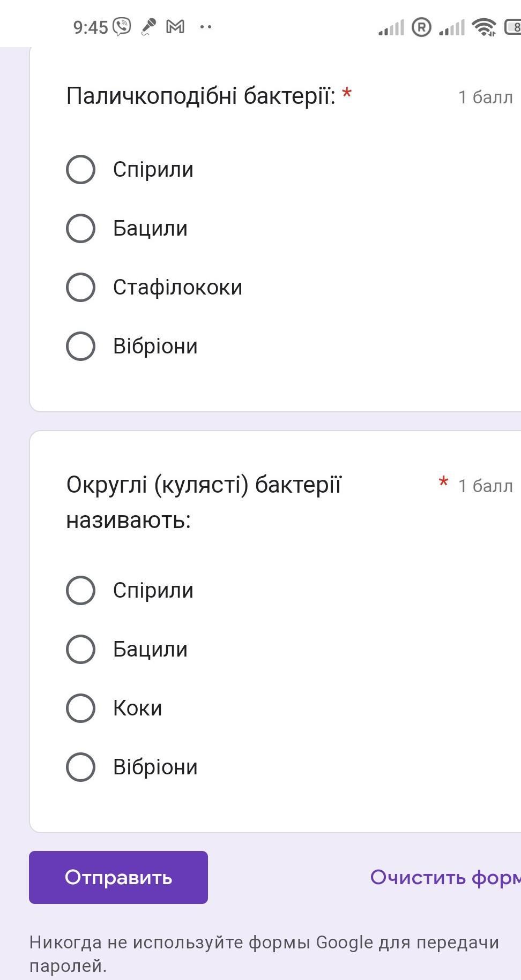Pick Вібріони in the rod-shaped bacteria question
Viewport: 521px width, 980px height.
point(81,346)
